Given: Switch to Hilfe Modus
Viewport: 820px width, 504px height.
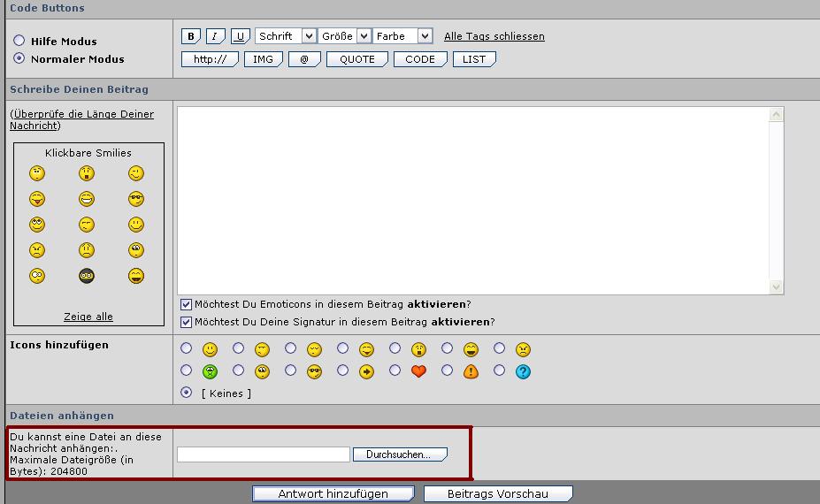Looking at the screenshot, I should [x=19, y=41].
